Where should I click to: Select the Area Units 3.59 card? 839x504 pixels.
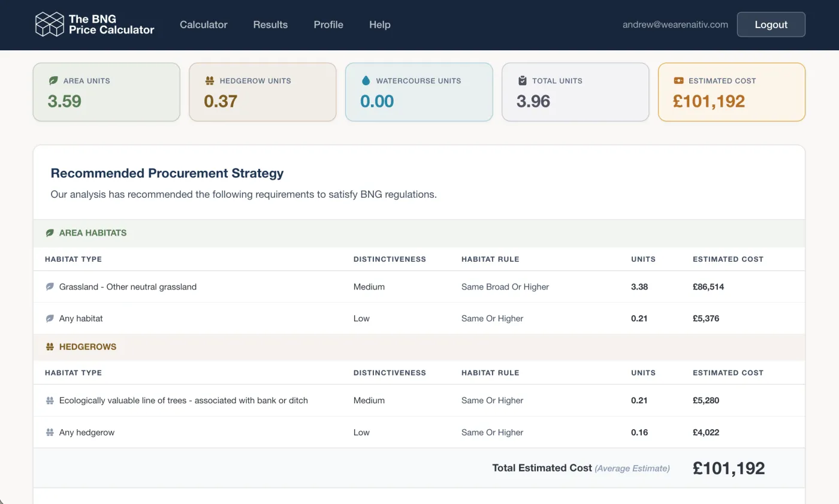tap(107, 92)
